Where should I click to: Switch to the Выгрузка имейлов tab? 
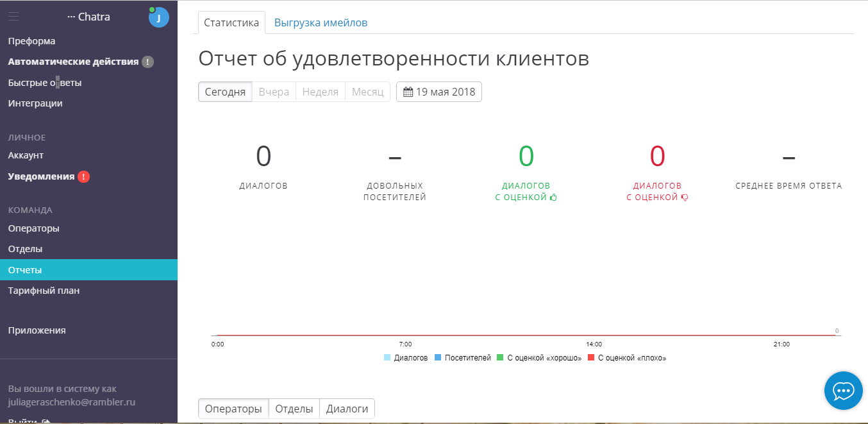[321, 22]
